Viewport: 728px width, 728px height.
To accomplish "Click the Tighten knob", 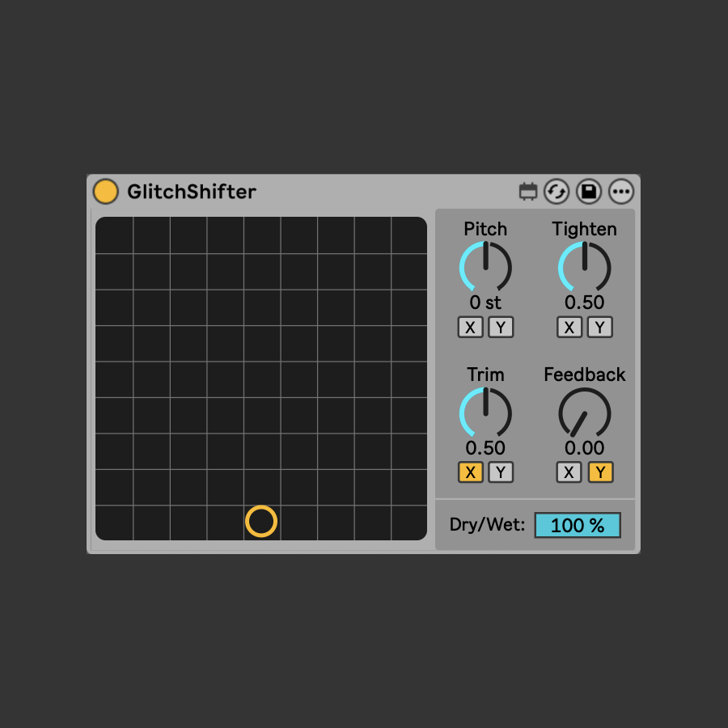I will pyautogui.click(x=584, y=267).
